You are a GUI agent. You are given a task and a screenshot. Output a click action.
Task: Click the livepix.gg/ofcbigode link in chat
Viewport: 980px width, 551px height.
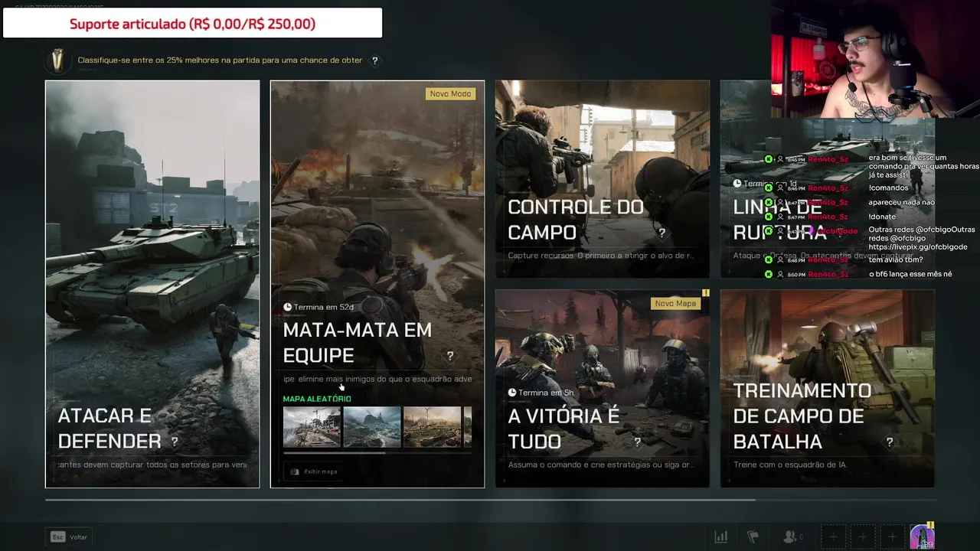pyautogui.click(x=917, y=247)
